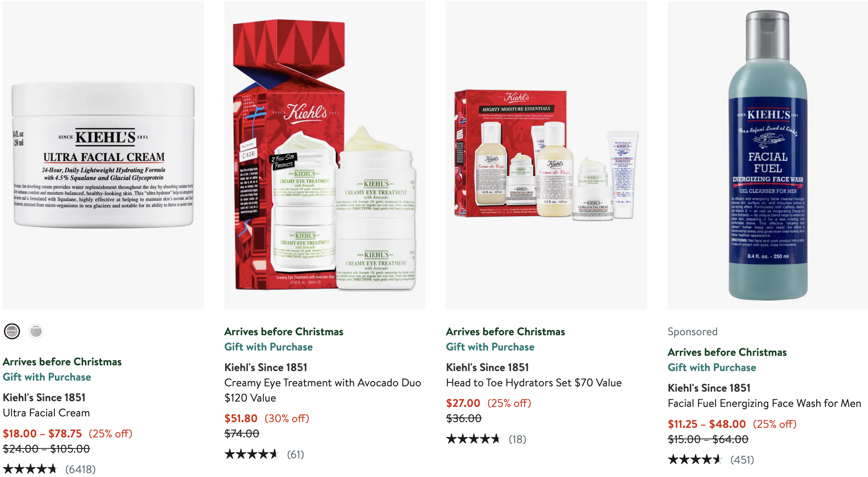Open the 451 reviews star rating
The width and height of the screenshot is (868, 477).
click(x=711, y=459)
